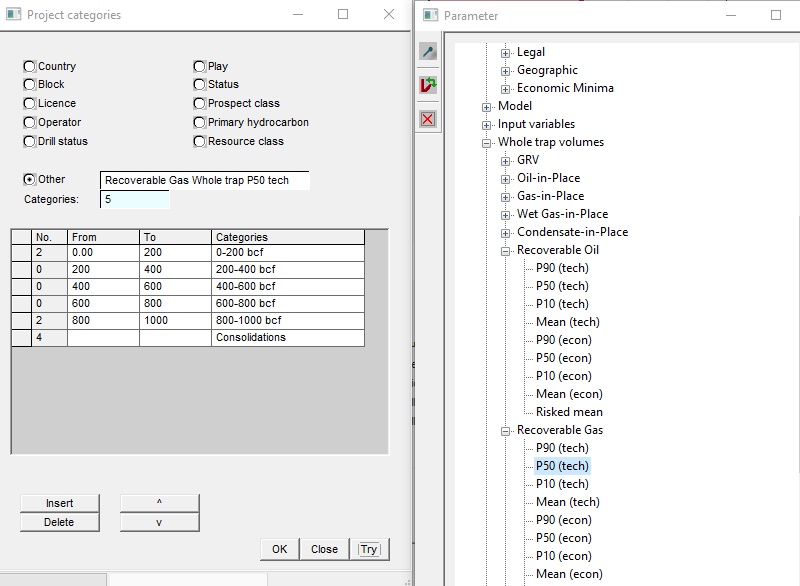Click the red-green swap arrows icon
800x586 pixels.
click(428, 86)
